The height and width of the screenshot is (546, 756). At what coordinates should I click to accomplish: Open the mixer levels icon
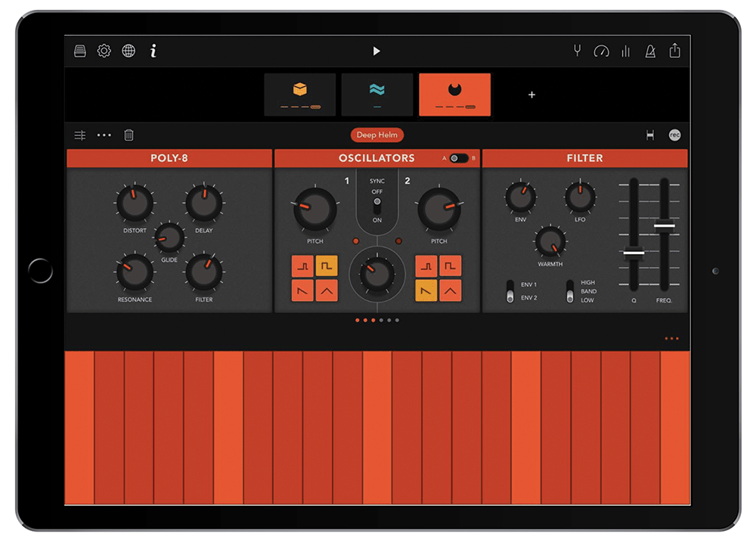626,51
